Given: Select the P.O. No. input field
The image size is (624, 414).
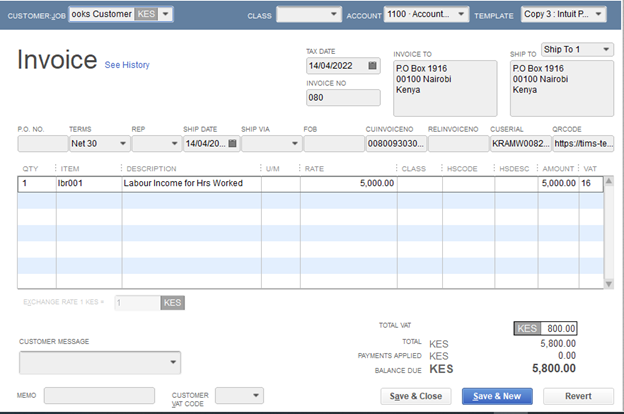Looking at the screenshot, I should [41, 144].
